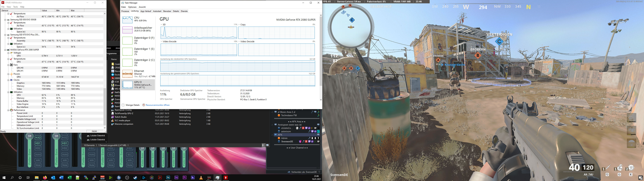Select GPU 0 graph in Task Manager sidebar
Image resolution: width=644 pixels, height=181 pixels.
(x=127, y=85)
